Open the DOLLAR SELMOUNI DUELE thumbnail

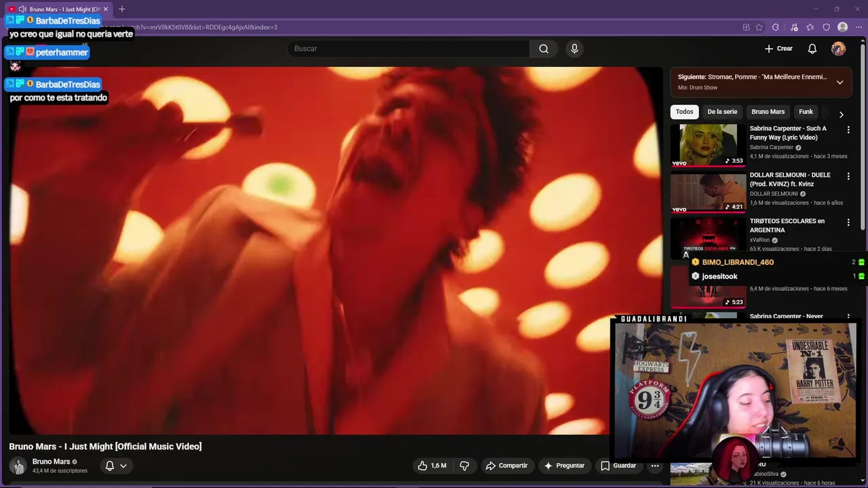[708, 192]
